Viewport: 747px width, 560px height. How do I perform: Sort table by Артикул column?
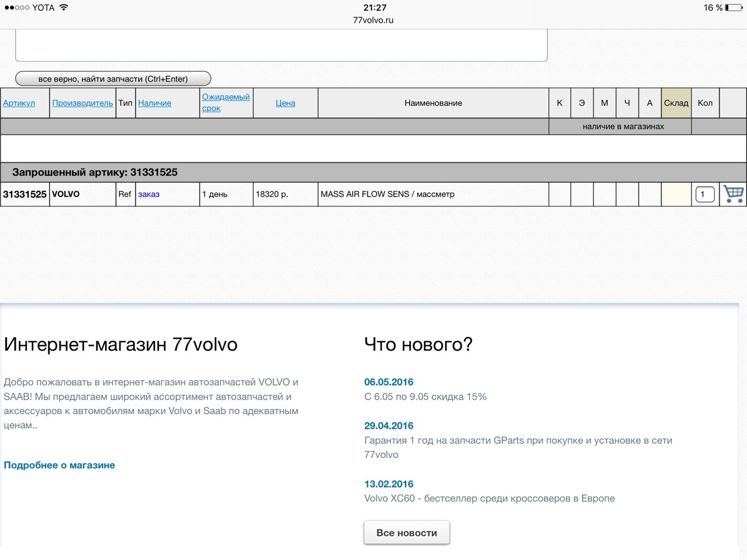point(19,103)
